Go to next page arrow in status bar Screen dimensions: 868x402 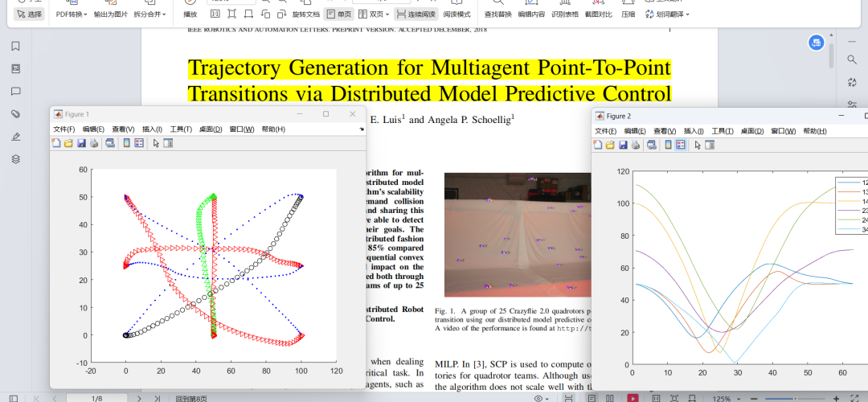[140, 398]
